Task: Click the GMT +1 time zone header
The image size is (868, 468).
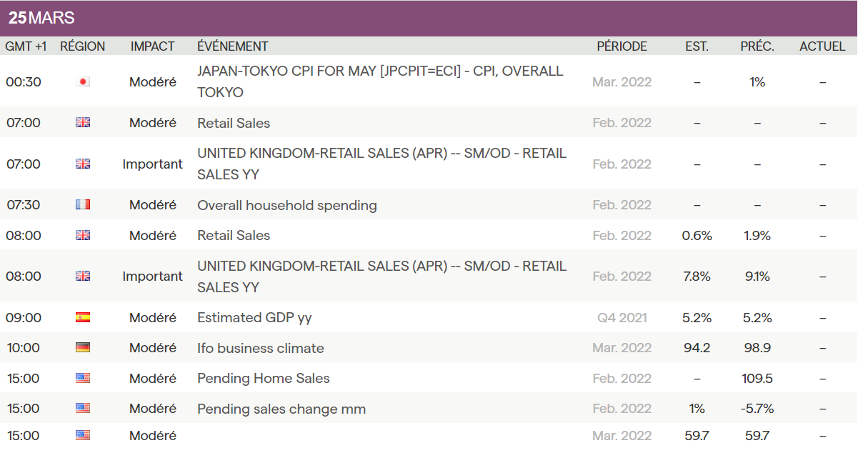Action: pyautogui.click(x=26, y=46)
